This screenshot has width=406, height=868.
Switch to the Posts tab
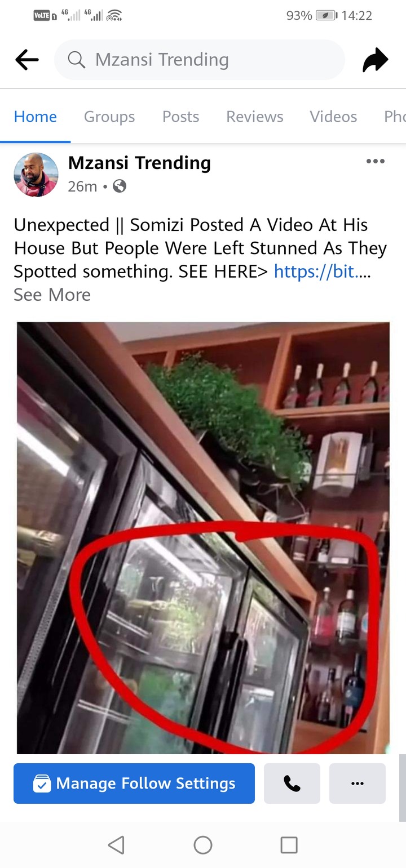pos(180,117)
